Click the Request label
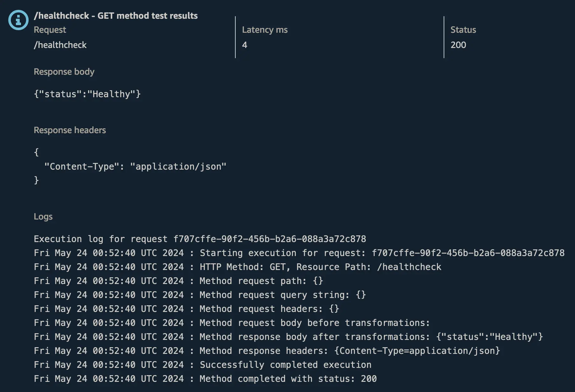Image resolution: width=575 pixels, height=392 pixels. (x=50, y=30)
